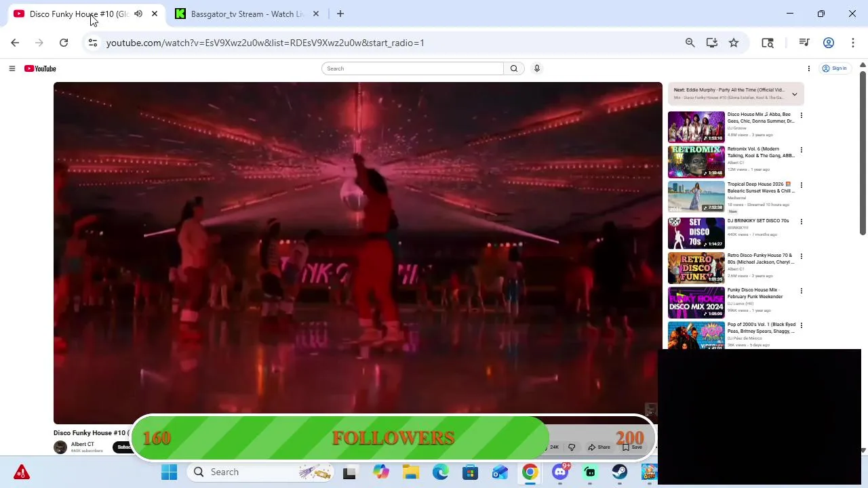Click the Share button below the video

point(599,447)
